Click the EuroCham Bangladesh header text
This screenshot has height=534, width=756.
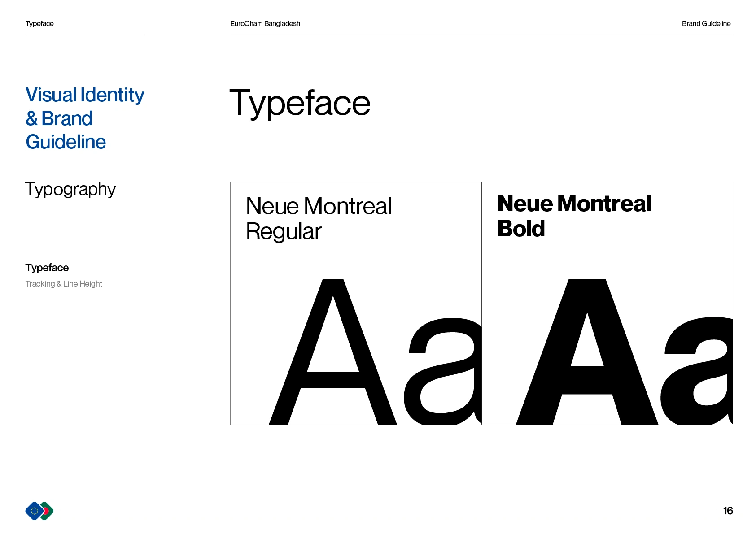(265, 24)
